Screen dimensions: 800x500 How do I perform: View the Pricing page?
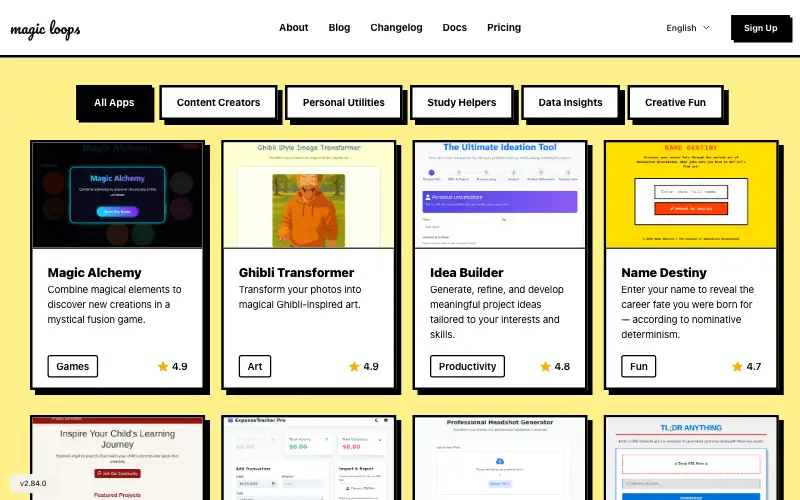(504, 28)
